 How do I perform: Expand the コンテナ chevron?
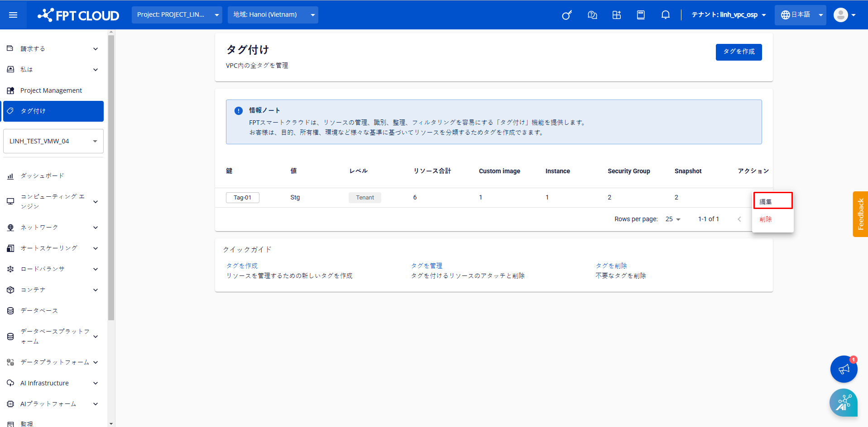point(96,290)
